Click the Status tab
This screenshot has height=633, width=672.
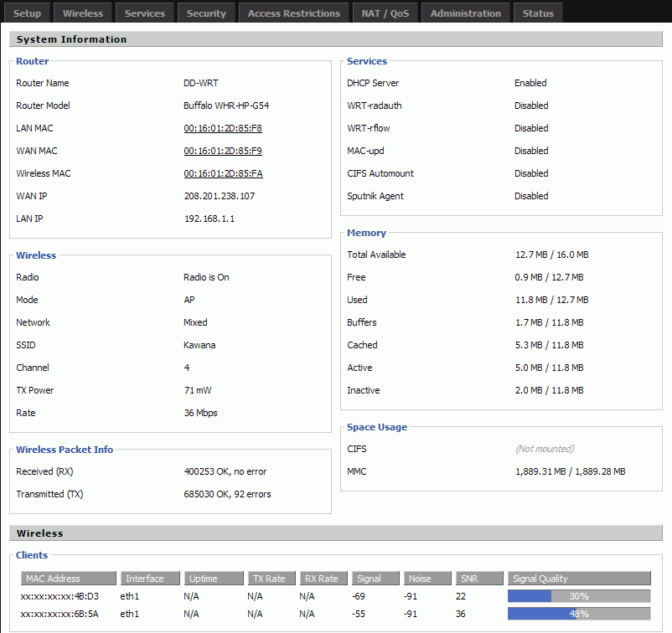pos(538,13)
